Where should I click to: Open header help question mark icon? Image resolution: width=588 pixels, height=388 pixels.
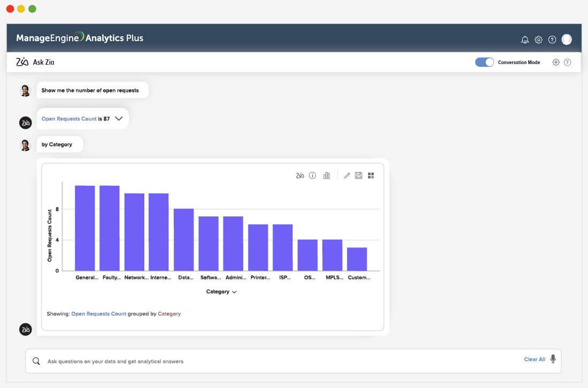553,40
